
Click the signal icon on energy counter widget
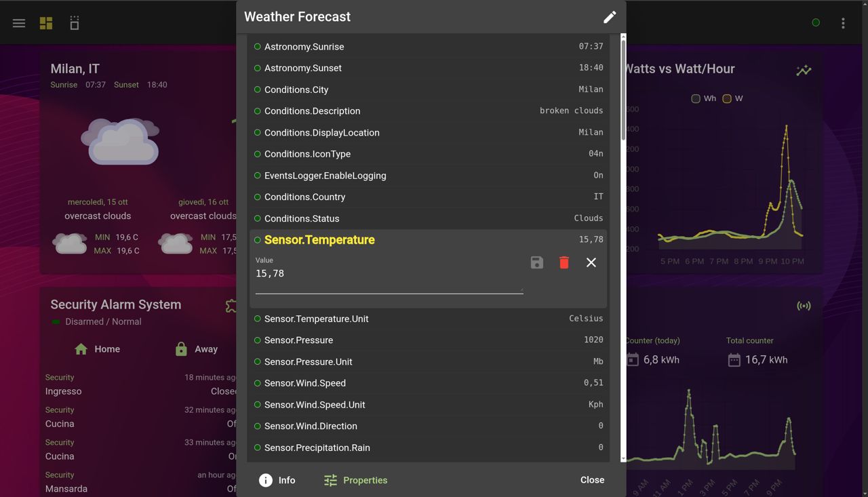[804, 306]
